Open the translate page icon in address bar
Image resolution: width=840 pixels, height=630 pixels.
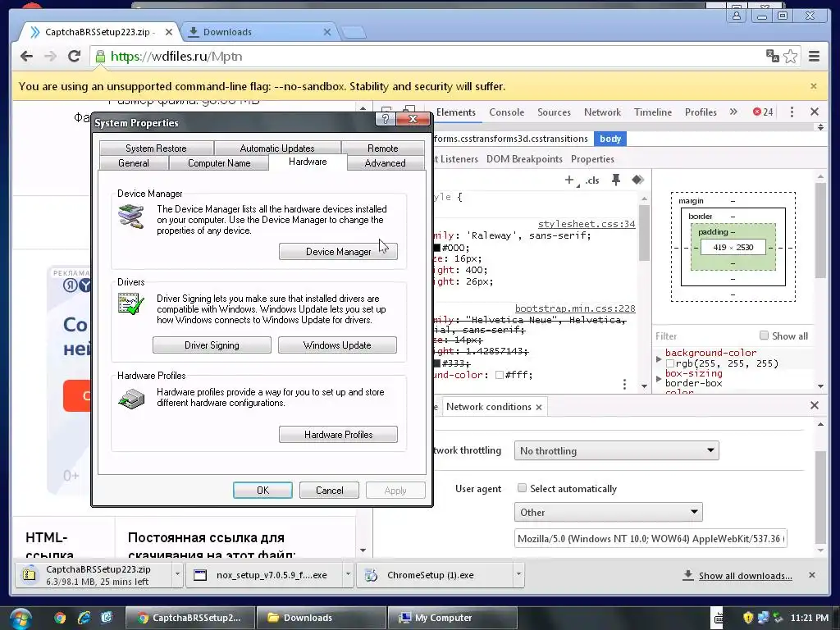coord(773,56)
